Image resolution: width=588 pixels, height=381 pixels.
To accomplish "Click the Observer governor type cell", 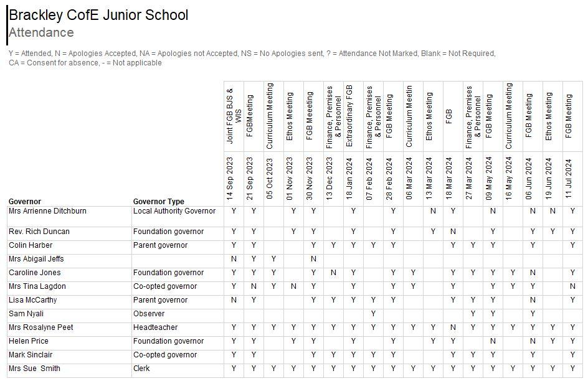I will (x=149, y=314).
